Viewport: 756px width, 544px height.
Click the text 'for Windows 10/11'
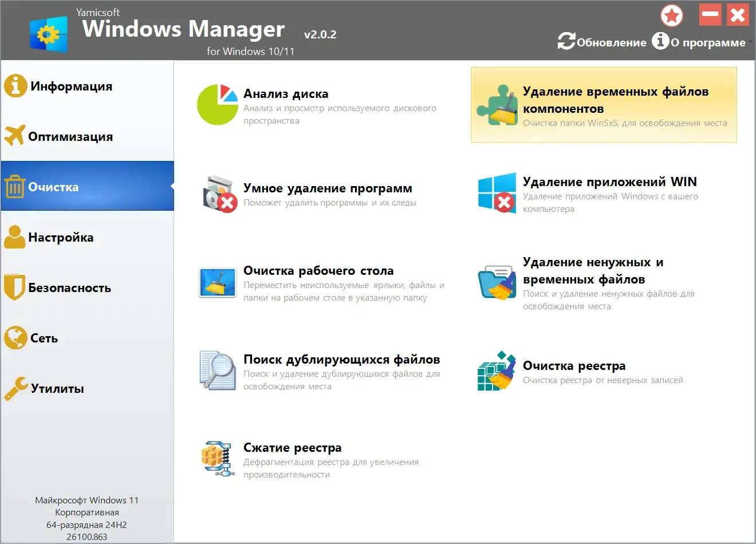coord(251,52)
